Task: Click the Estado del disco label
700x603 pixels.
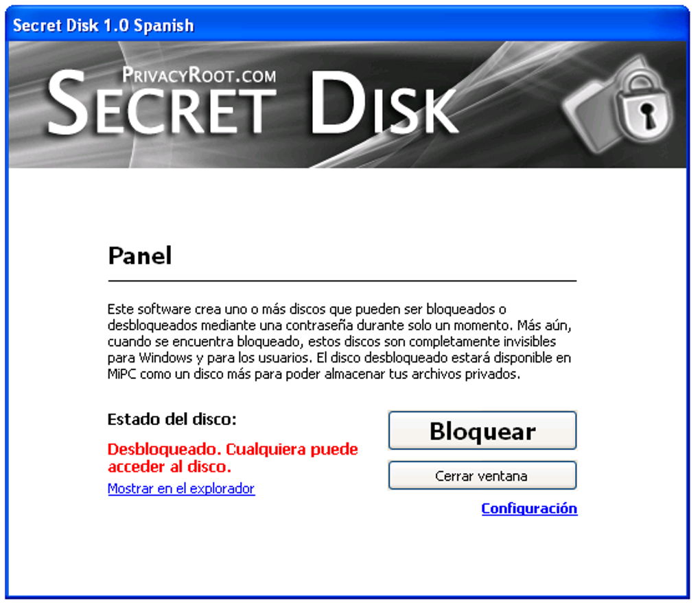Action: coord(172,420)
